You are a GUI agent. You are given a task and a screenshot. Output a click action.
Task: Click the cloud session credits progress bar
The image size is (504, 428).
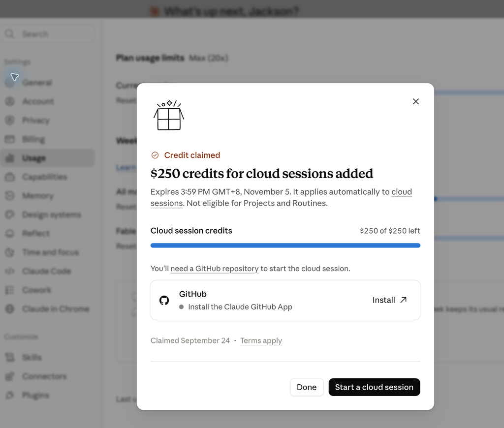tap(285, 245)
